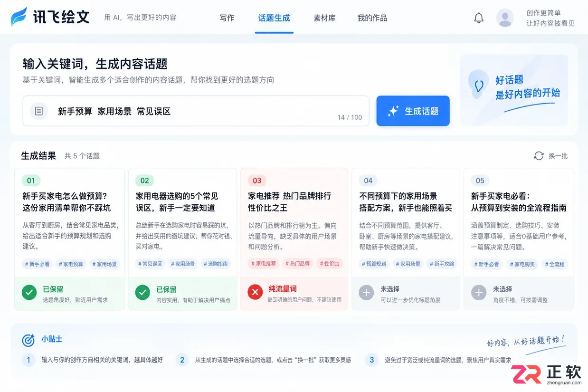Image resolution: width=588 pixels, height=392 pixels.
Task: Go to 我的作品 tab
Action: pos(372,18)
